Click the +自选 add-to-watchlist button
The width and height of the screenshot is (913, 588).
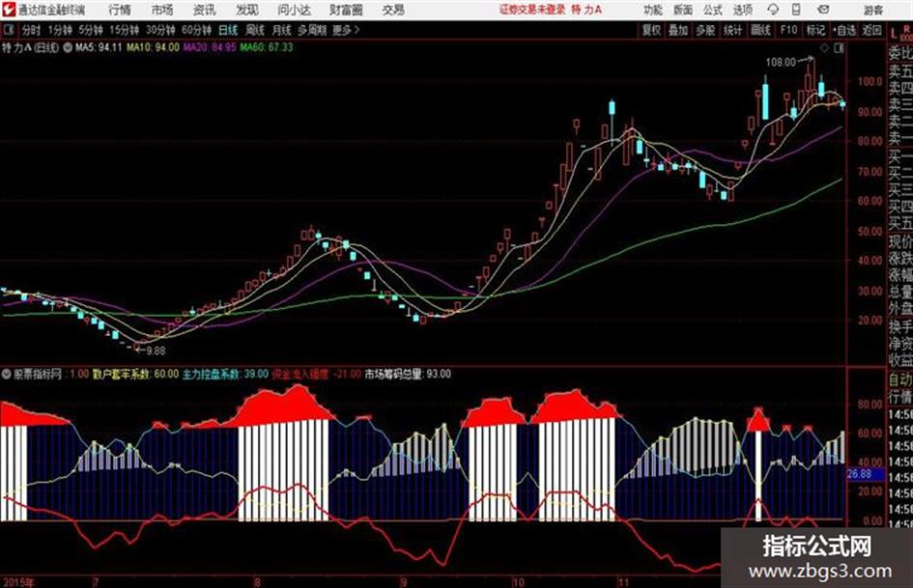[844, 30]
